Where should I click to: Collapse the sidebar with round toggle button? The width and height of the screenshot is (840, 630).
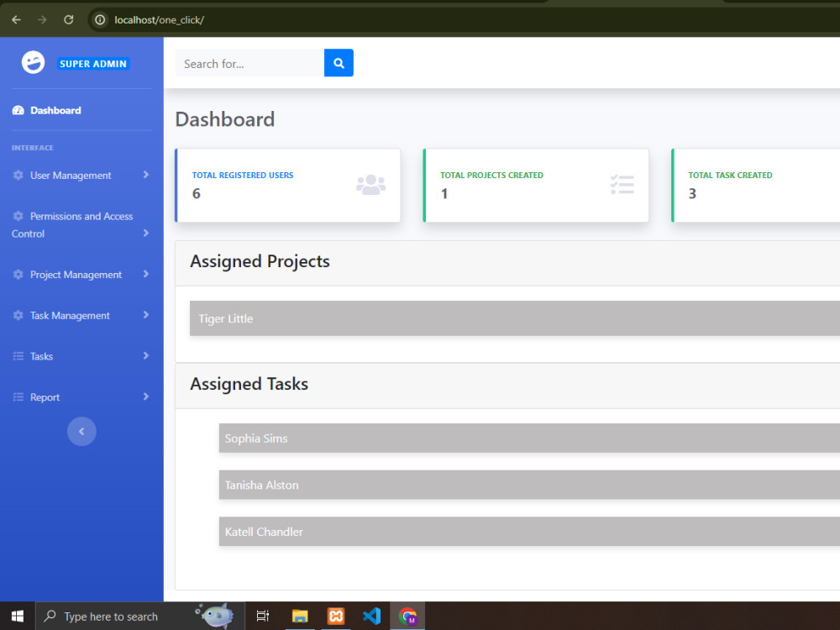[x=81, y=431]
